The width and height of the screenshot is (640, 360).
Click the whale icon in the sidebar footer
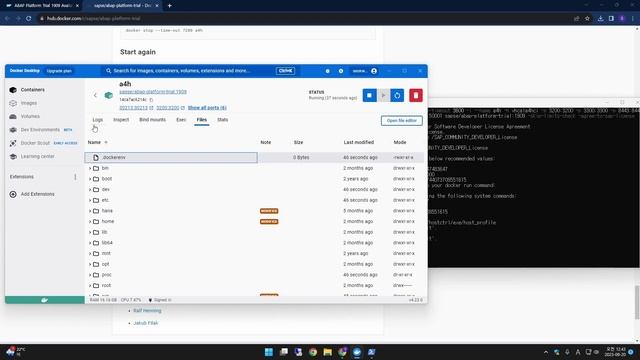[44, 300]
